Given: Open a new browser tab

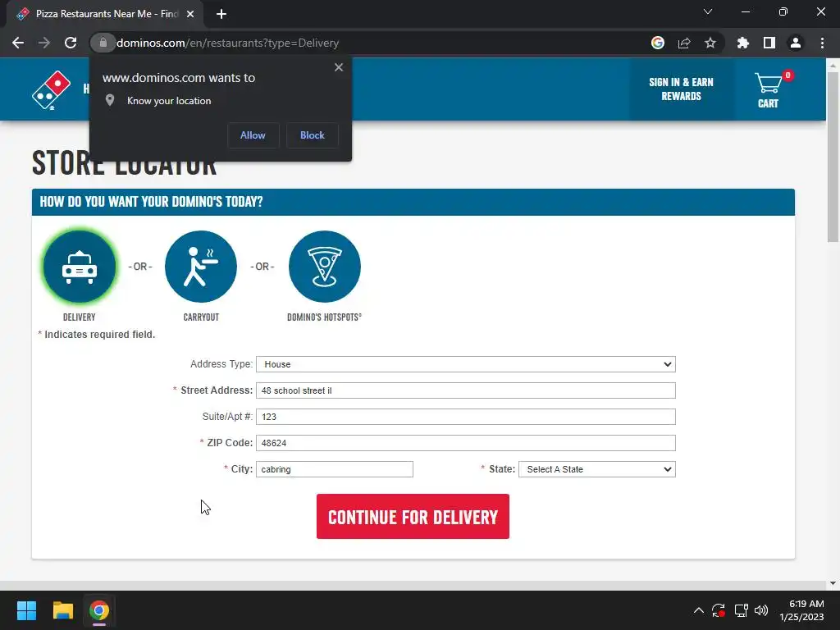Looking at the screenshot, I should tap(221, 14).
